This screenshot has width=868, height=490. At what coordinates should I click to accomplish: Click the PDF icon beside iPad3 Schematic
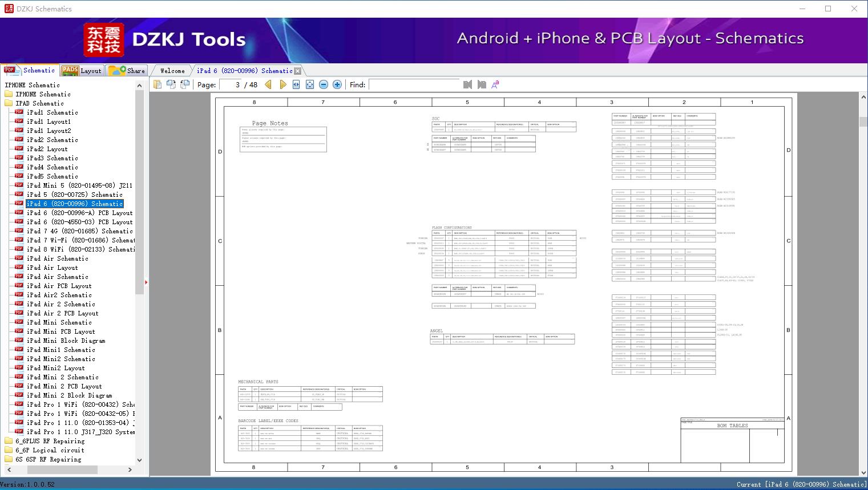[x=19, y=158]
